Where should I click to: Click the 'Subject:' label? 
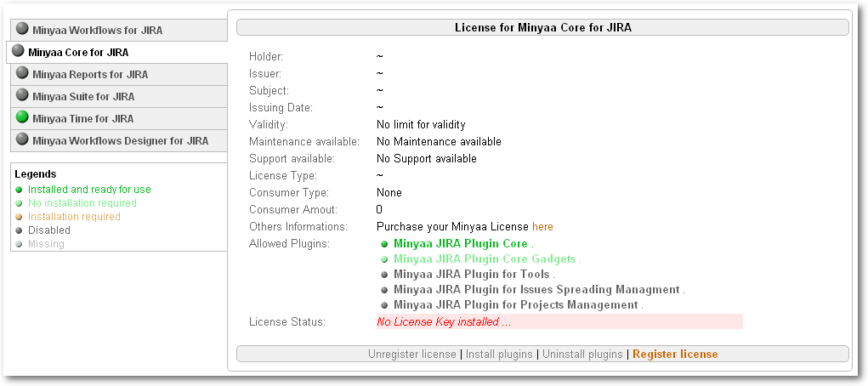[x=269, y=90]
